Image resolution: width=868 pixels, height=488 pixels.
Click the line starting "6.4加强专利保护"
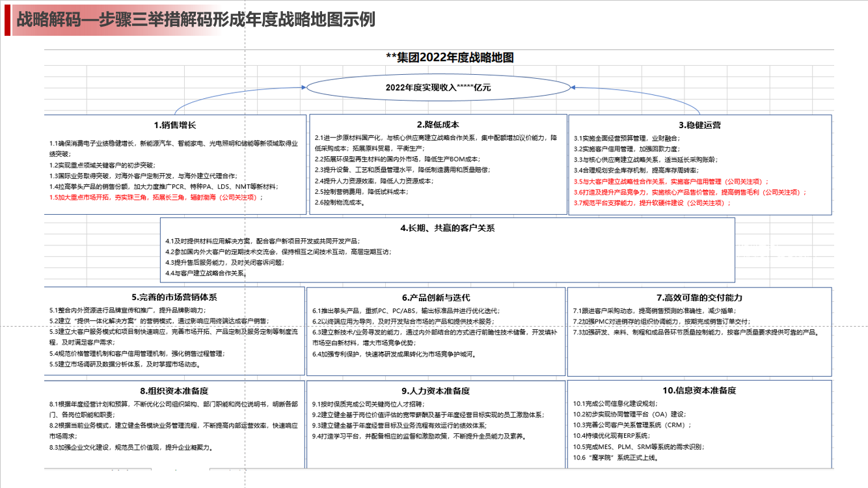(x=396, y=354)
